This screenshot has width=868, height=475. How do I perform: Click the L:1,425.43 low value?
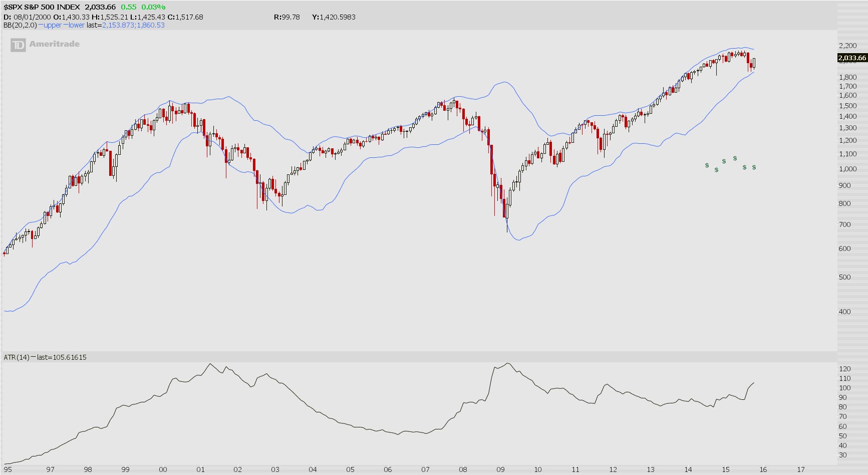[148, 17]
